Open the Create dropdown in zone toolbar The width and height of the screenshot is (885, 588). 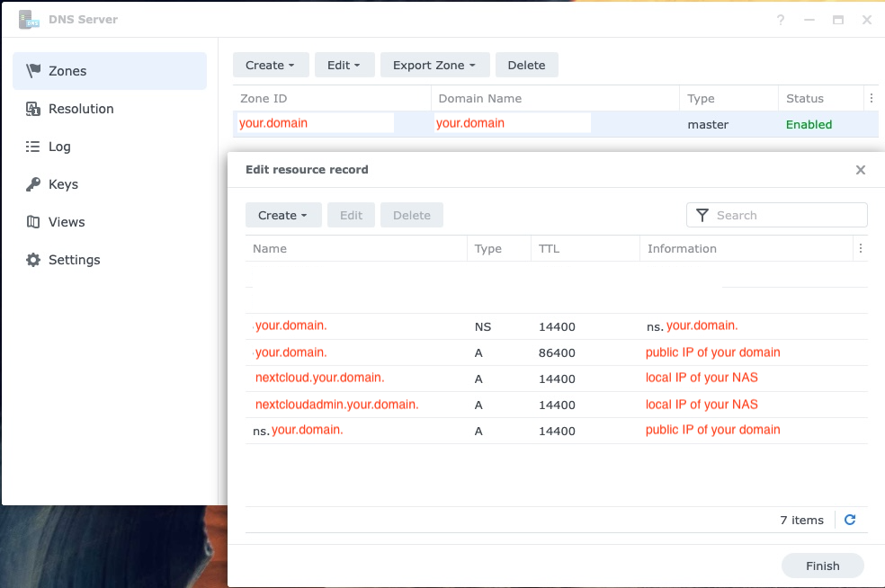click(270, 65)
